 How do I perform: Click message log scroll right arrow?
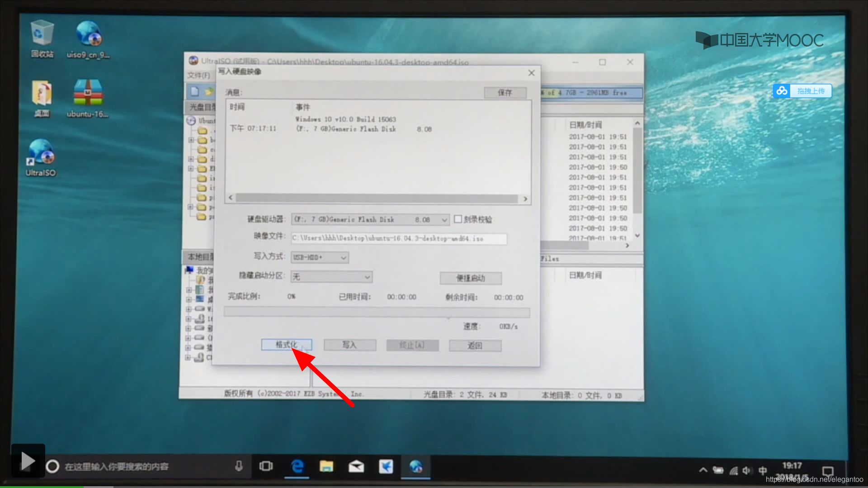click(525, 199)
